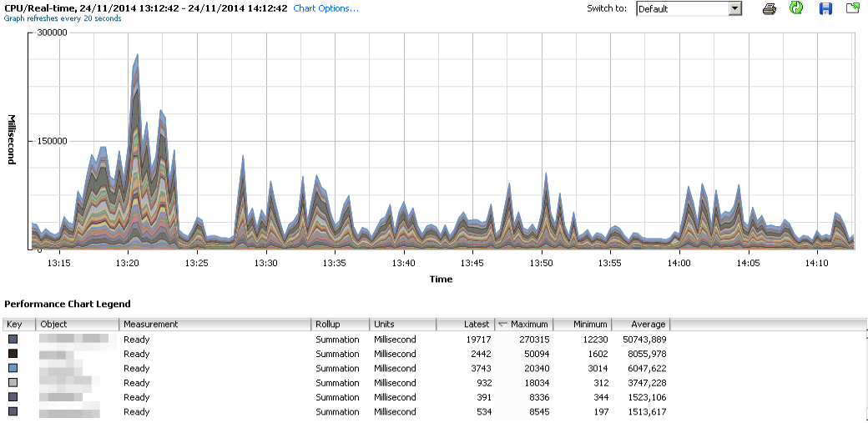Expand the Switch to dropdown
Image resolution: width=868 pixels, height=423 pixels.
click(x=734, y=8)
